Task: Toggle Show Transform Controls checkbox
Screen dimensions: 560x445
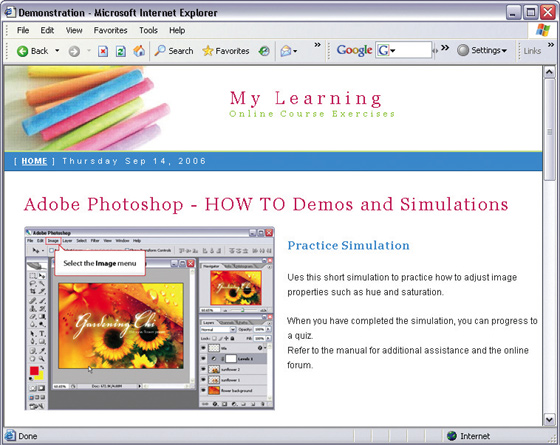Action: 127,250
